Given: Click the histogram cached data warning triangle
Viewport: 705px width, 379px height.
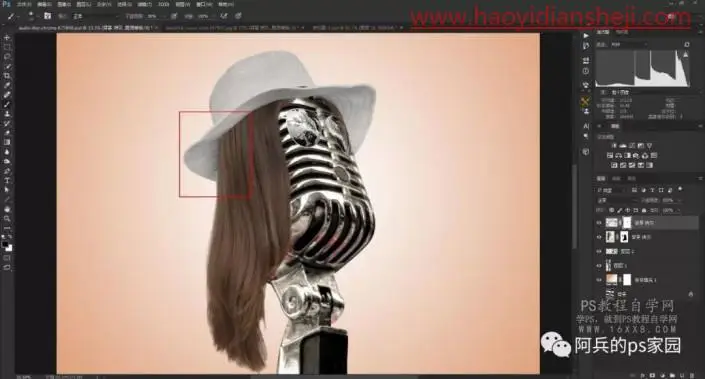Looking at the screenshot, I should [686, 54].
